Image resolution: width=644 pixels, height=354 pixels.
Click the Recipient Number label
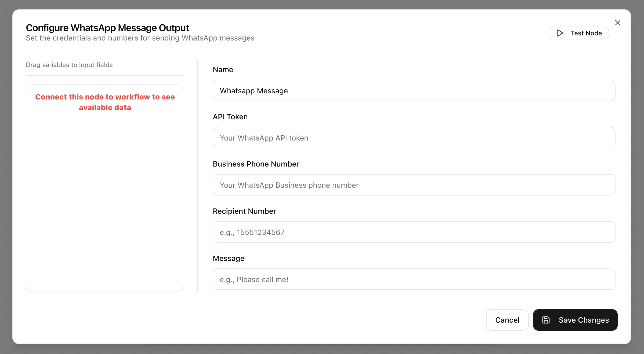244,211
